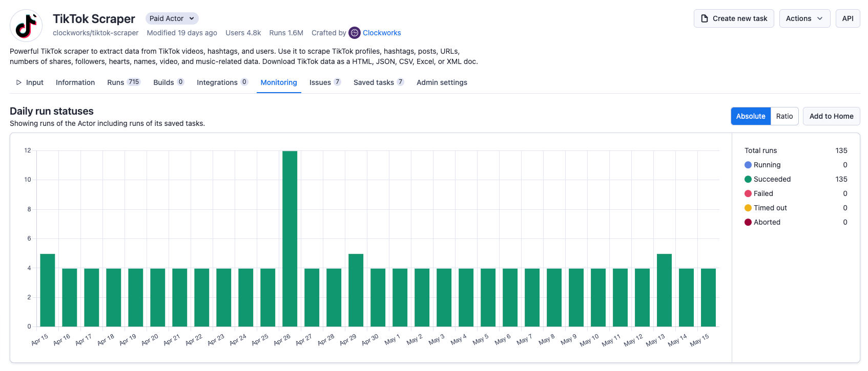Click Users 4.8k text
The height and width of the screenshot is (371, 868).
[243, 33]
